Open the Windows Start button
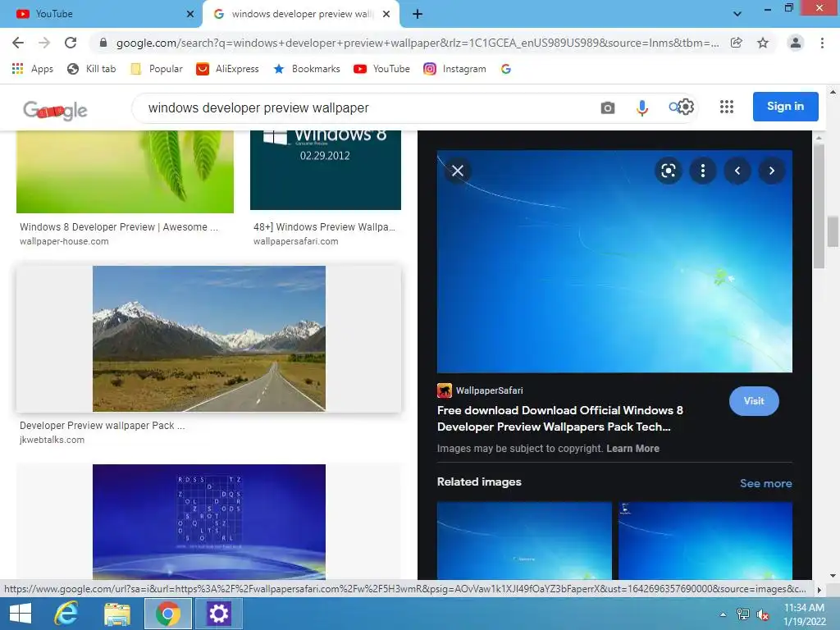Viewport: 840px width, 630px height. click(21, 614)
